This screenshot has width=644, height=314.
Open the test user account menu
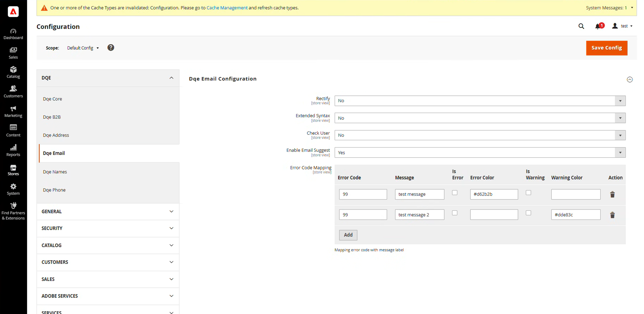click(x=622, y=26)
